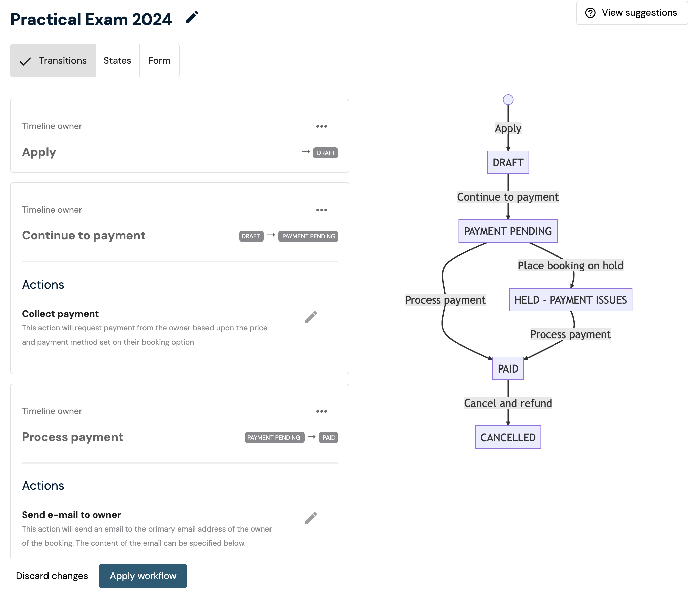700x609 pixels.
Task: Select the DRAFT node in diagram
Action: 508,162
